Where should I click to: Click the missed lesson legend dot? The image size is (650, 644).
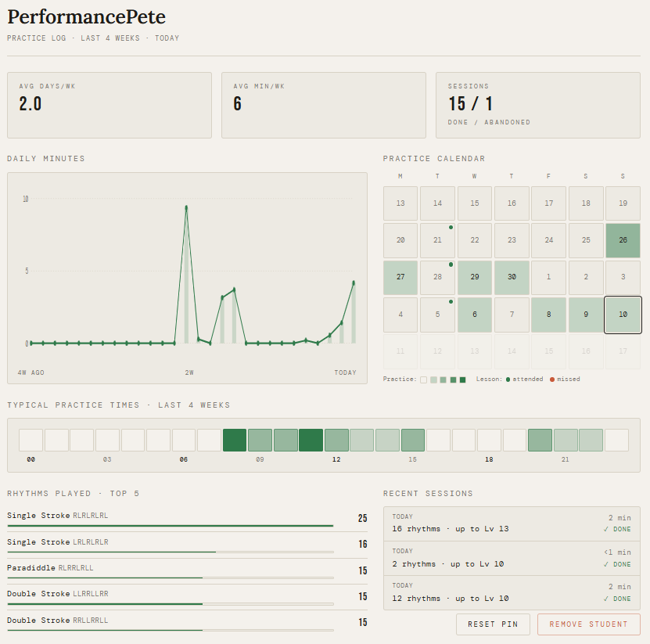[x=551, y=380]
